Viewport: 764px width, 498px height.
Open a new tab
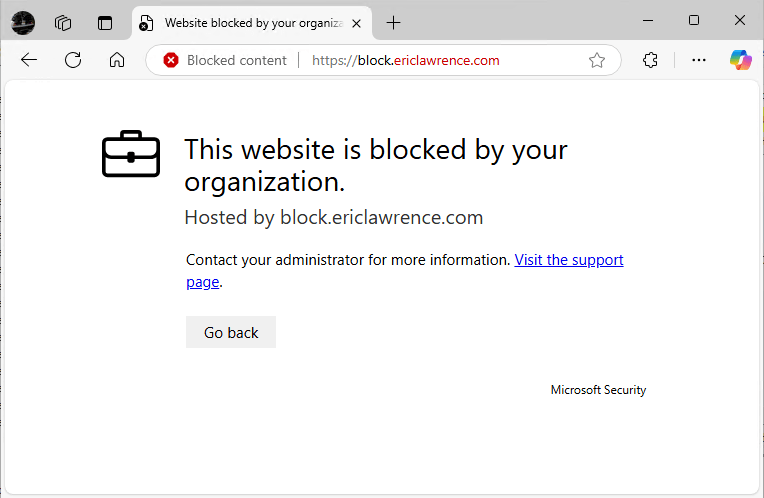click(x=393, y=23)
